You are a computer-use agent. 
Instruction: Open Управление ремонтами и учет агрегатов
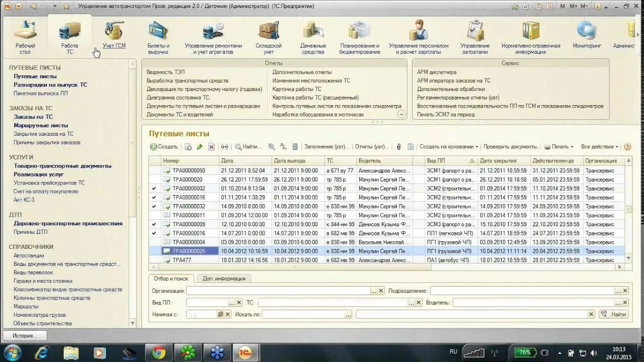[x=213, y=38]
